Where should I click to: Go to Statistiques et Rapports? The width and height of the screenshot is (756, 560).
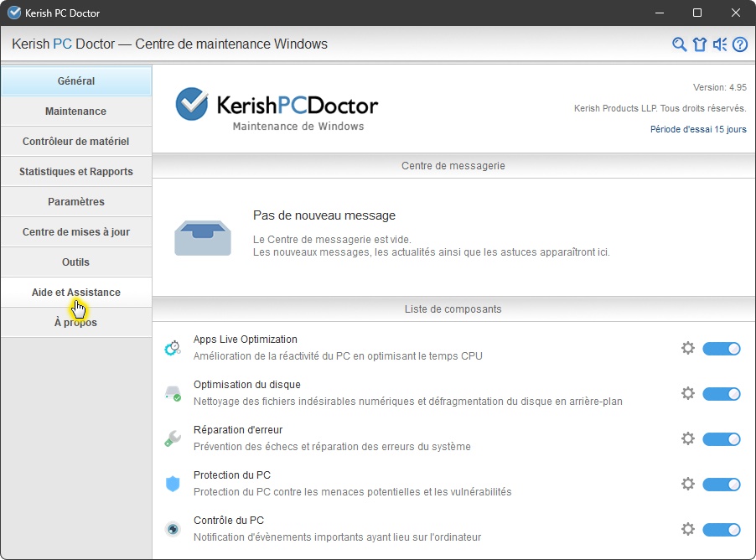click(75, 172)
